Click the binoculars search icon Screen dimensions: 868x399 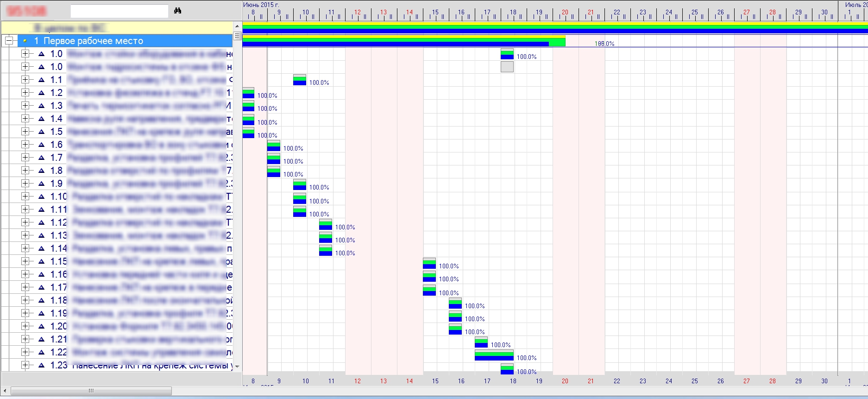coord(177,11)
